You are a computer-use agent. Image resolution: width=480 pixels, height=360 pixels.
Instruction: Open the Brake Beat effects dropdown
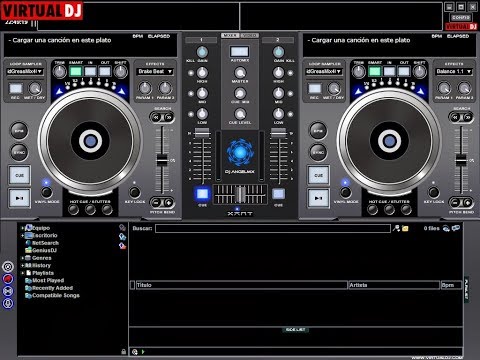[155, 71]
